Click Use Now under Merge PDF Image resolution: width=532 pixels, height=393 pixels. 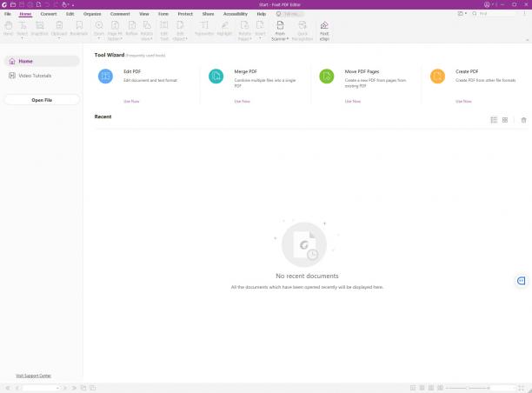[x=242, y=101]
